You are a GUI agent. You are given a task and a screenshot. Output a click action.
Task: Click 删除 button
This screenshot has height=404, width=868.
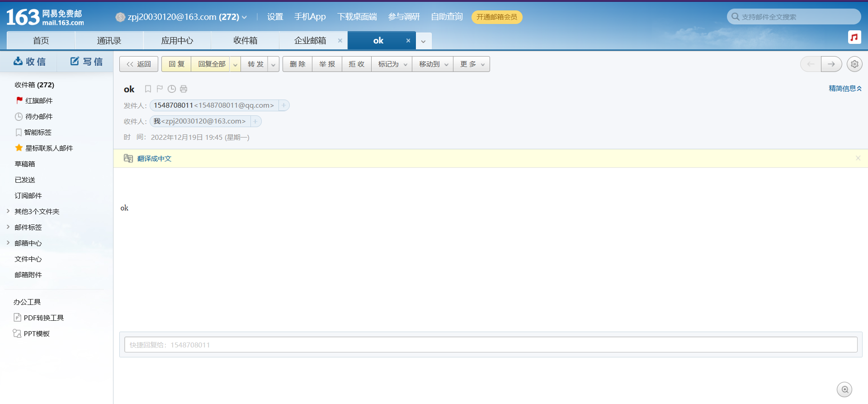[297, 64]
